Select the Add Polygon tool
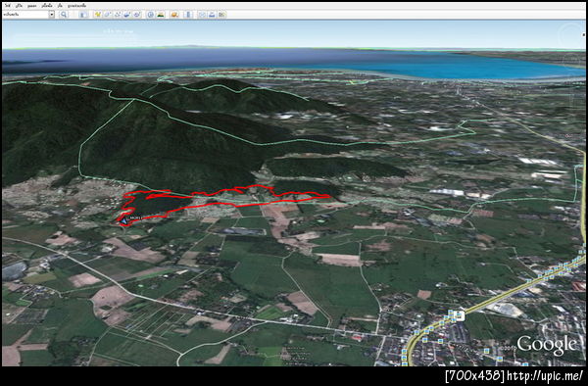The height and width of the screenshot is (386, 588). coord(108,15)
